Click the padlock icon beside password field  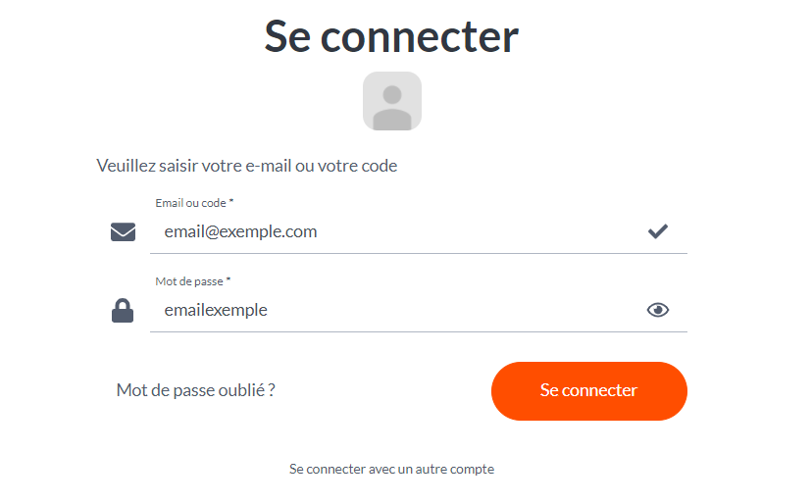123,310
